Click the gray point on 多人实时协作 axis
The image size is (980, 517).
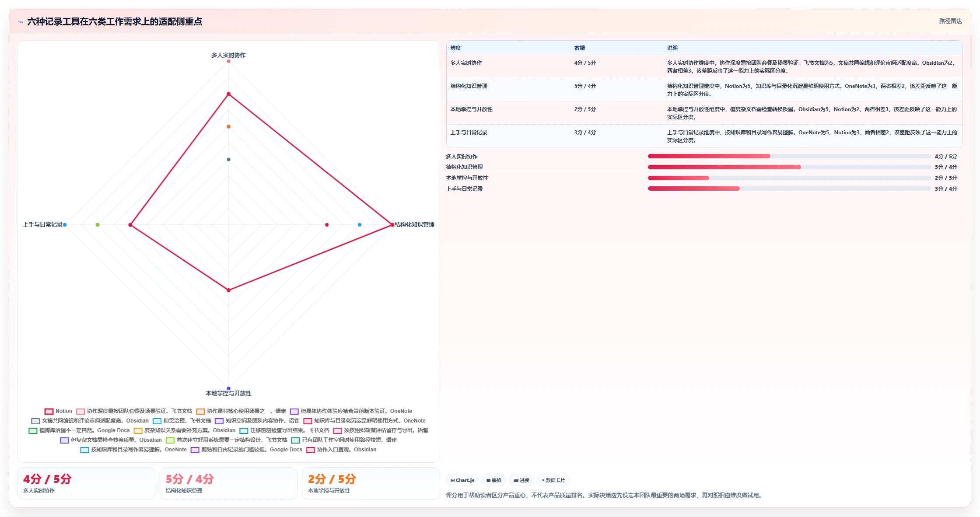pyautogui.click(x=228, y=159)
